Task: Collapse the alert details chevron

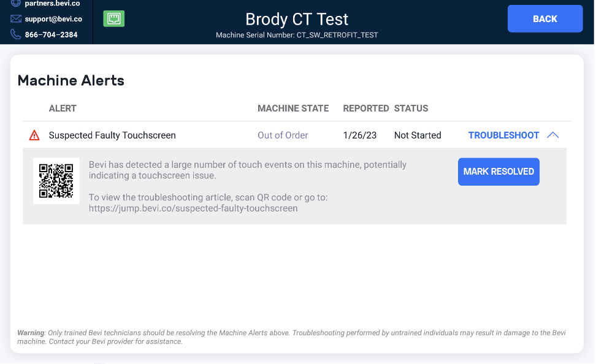Action: tap(553, 135)
